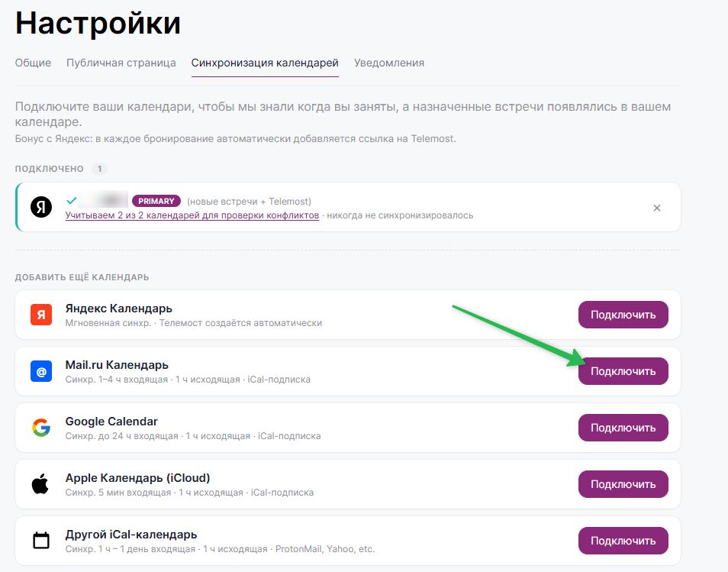Click text (новые встречи + Telemost)
728x572 pixels.
click(x=249, y=201)
